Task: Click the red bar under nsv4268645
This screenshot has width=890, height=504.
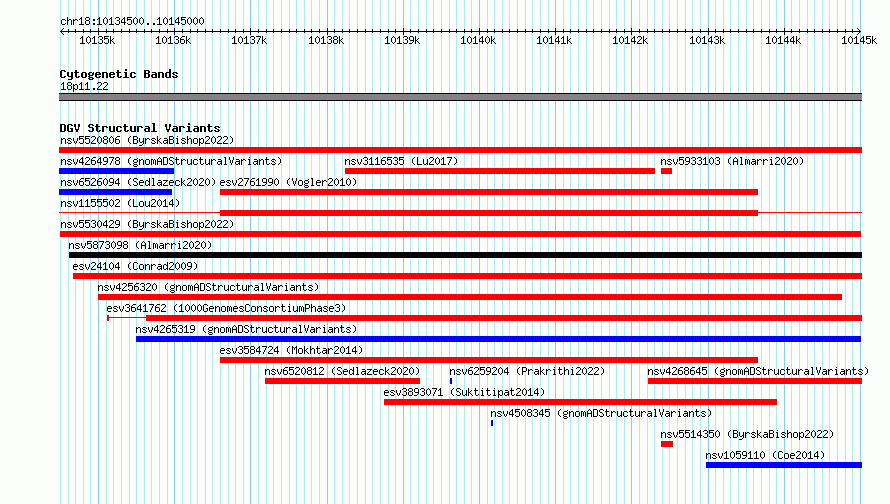Action: click(755, 381)
